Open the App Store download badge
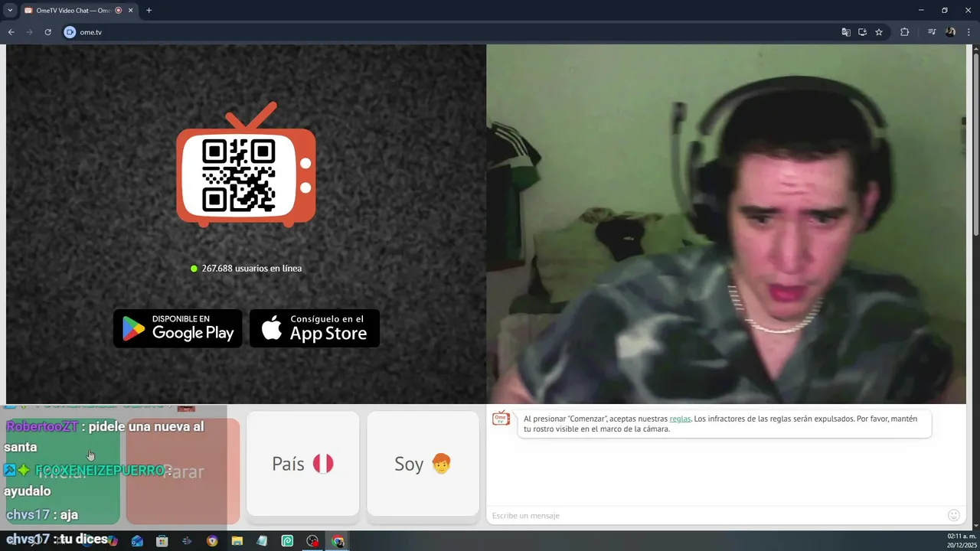 pos(315,328)
